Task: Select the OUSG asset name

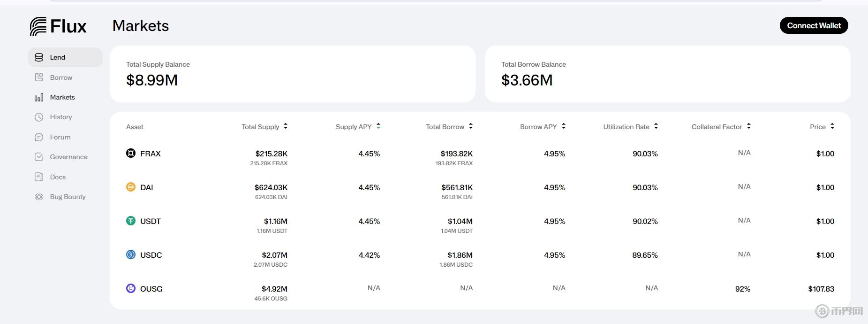Action: point(151,289)
